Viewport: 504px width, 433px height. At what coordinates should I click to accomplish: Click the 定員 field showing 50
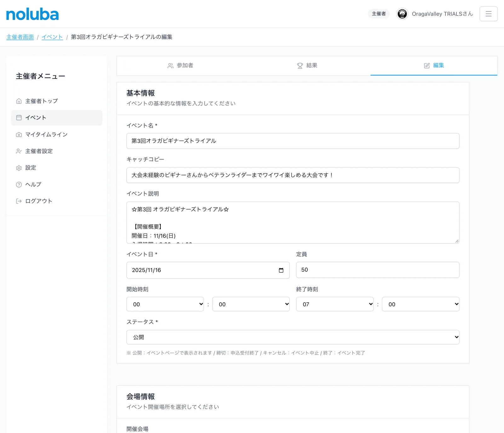click(x=378, y=270)
